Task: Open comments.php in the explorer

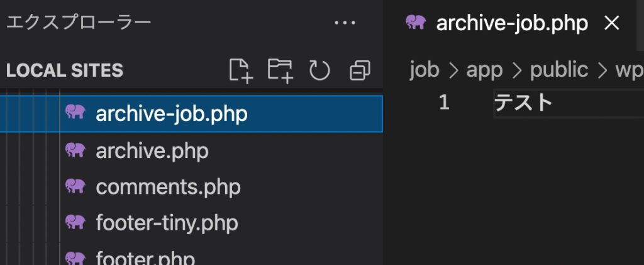Action: click(168, 187)
